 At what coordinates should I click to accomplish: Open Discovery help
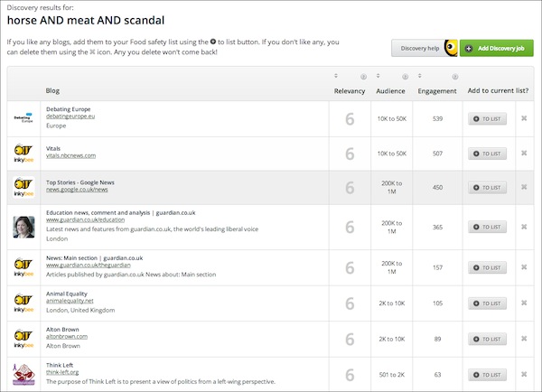coord(417,48)
